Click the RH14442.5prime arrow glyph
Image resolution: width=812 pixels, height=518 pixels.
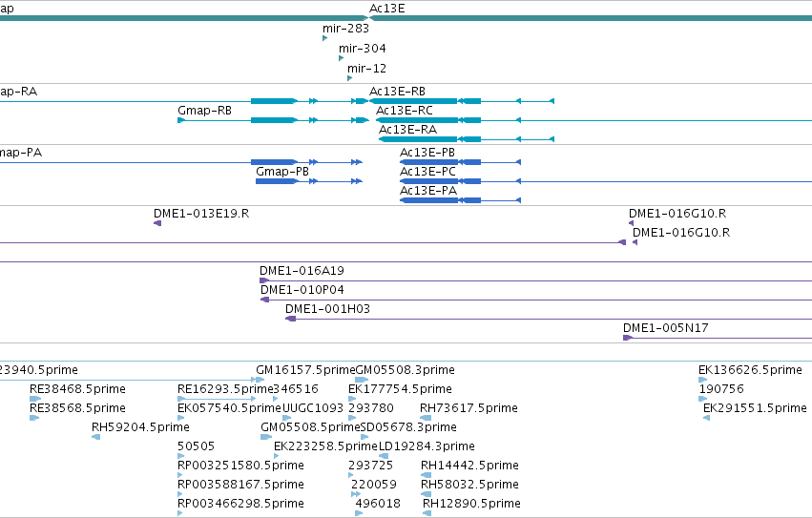tap(427, 475)
